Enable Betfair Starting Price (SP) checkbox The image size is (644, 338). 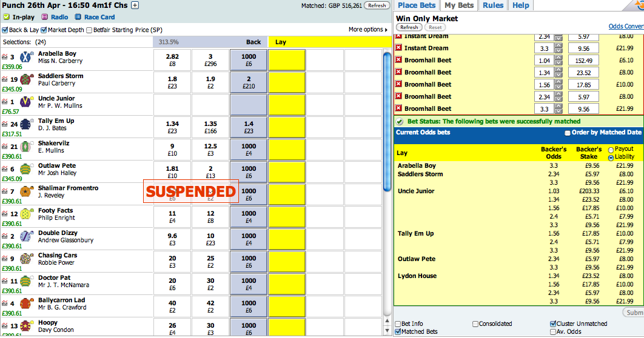point(89,30)
